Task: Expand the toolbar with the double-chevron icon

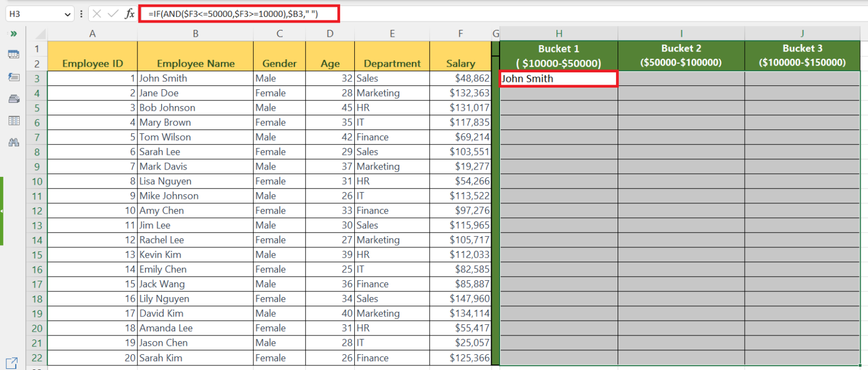Action: click(x=12, y=34)
